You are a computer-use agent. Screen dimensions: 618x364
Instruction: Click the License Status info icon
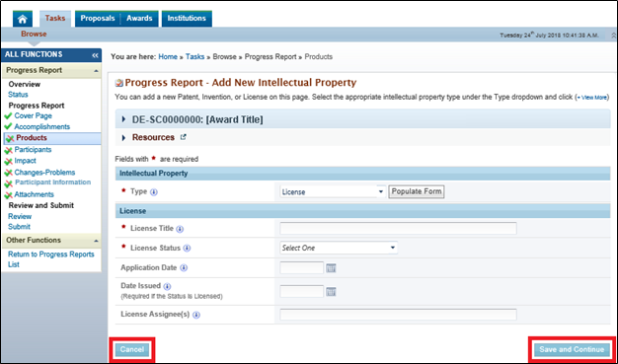click(188, 249)
